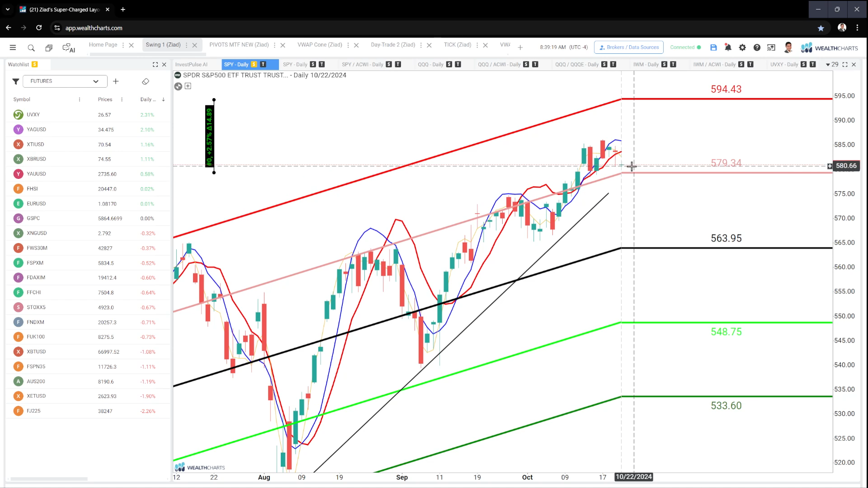Click the price axis plus marker at 580.66

(x=830, y=166)
